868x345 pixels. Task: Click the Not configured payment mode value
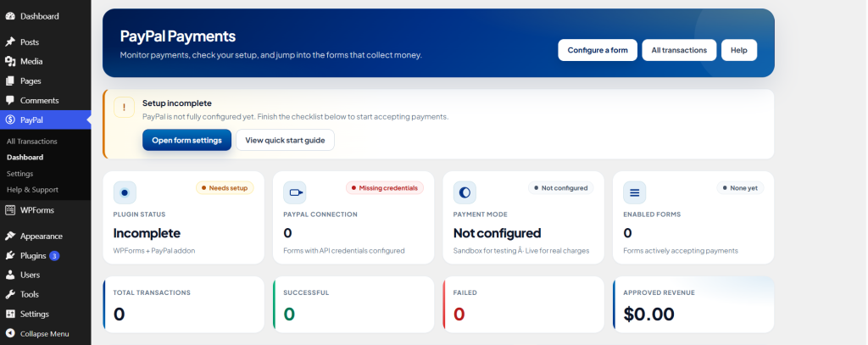pos(497,233)
